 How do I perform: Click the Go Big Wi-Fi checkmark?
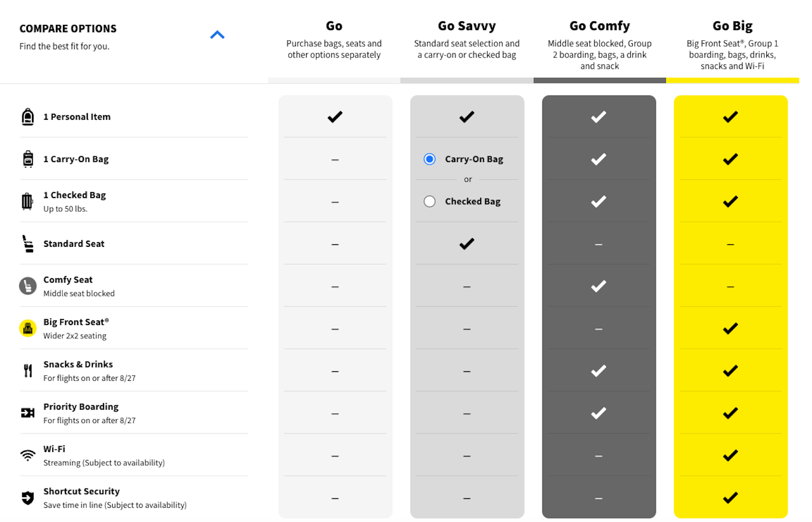point(730,455)
